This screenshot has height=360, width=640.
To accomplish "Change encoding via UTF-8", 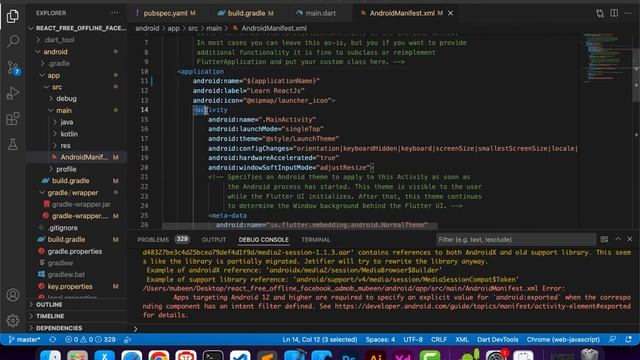I will point(413,340).
